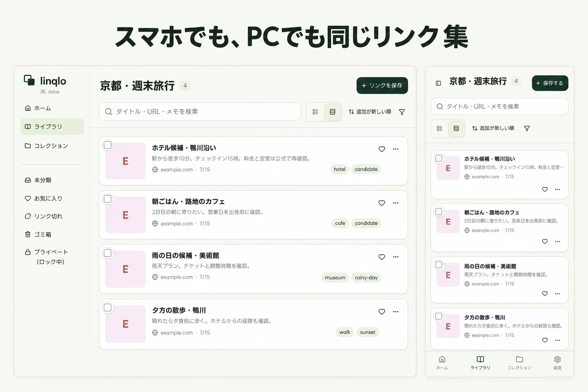Click the リンクを保存 button

(382, 85)
